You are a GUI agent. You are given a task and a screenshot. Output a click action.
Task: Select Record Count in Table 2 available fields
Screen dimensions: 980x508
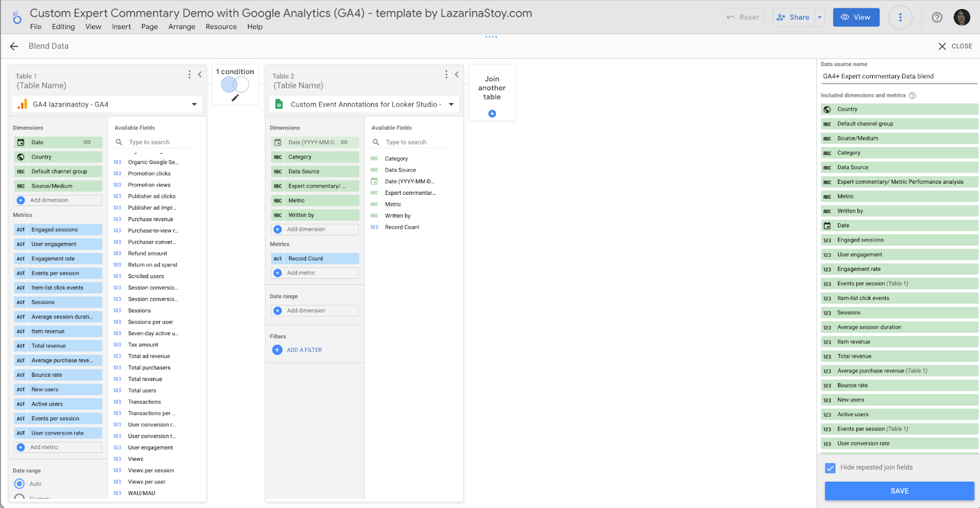click(402, 227)
